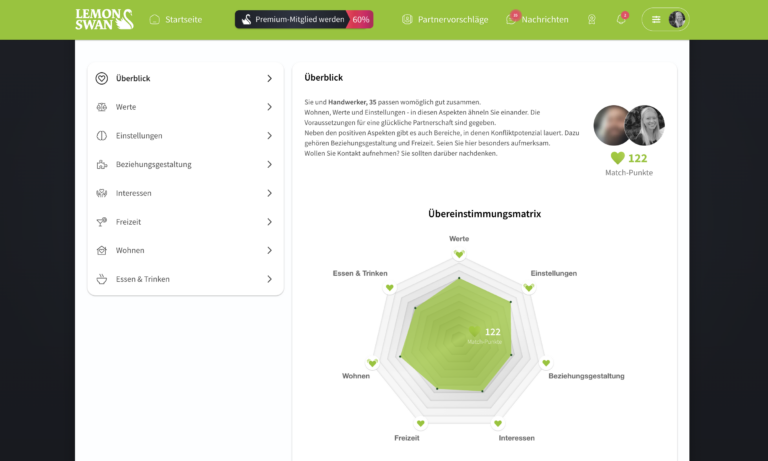Click the heart above Werte on chart
The width and height of the screenshot is (768, 461).
pyautogui.click(x=459, y=254)
